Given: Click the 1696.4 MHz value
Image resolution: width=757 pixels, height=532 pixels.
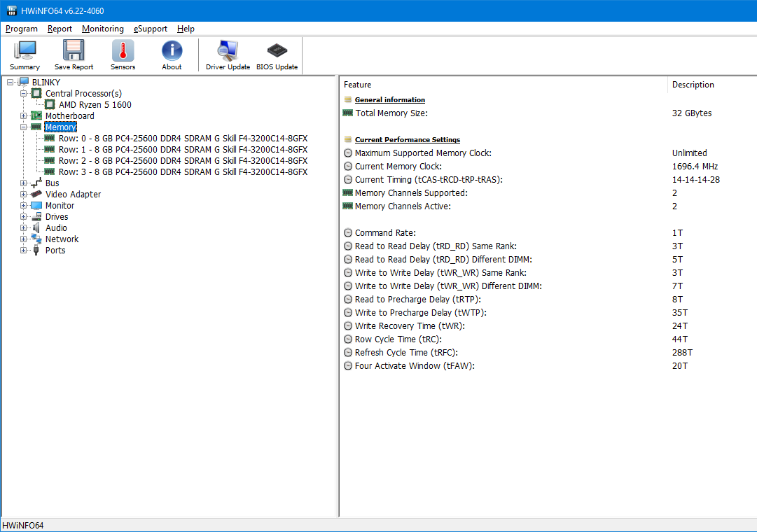Looking at the screenshot, I should point(695,166).
